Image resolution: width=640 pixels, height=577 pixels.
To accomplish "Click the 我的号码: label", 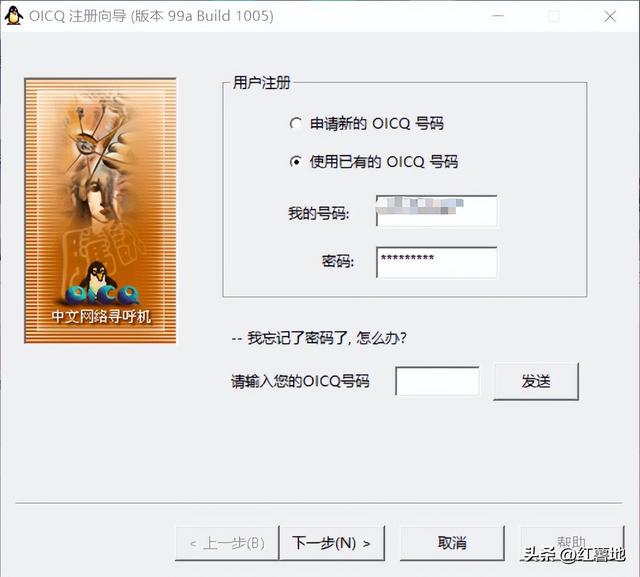I will coord(318,213).
